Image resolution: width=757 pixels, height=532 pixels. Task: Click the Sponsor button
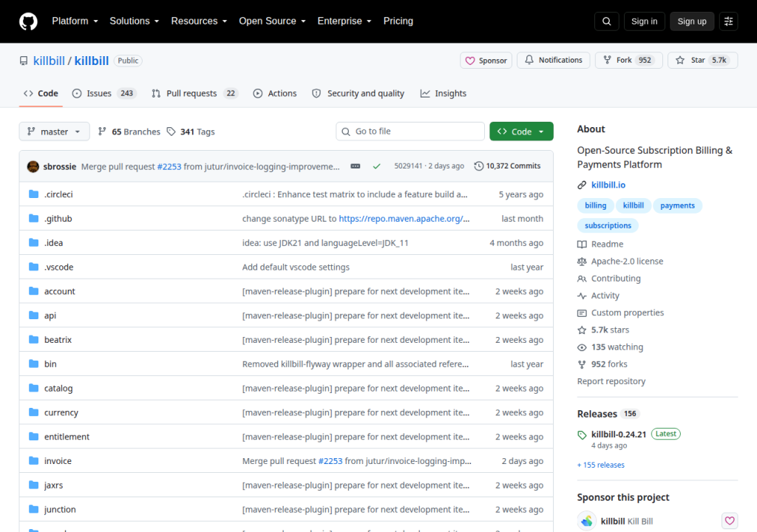tap(486, 61)
